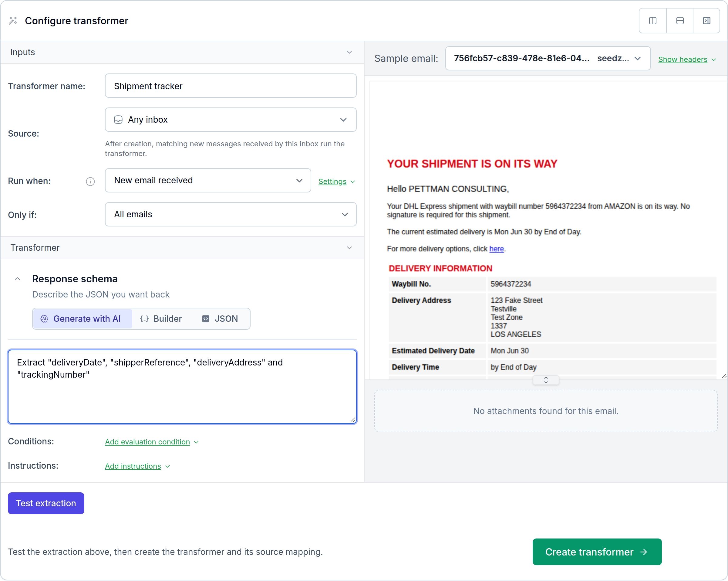Switch to the JSON tab
728x581 pixels.
(220, 319)
